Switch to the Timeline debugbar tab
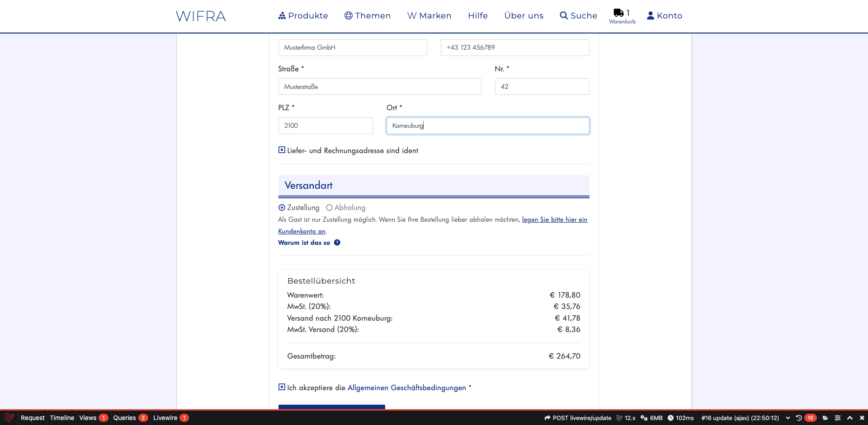 [62, 418]
